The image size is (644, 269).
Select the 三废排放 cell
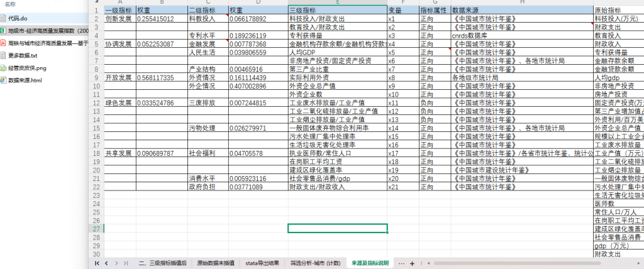pyautogui.click(x=208, y=102)
